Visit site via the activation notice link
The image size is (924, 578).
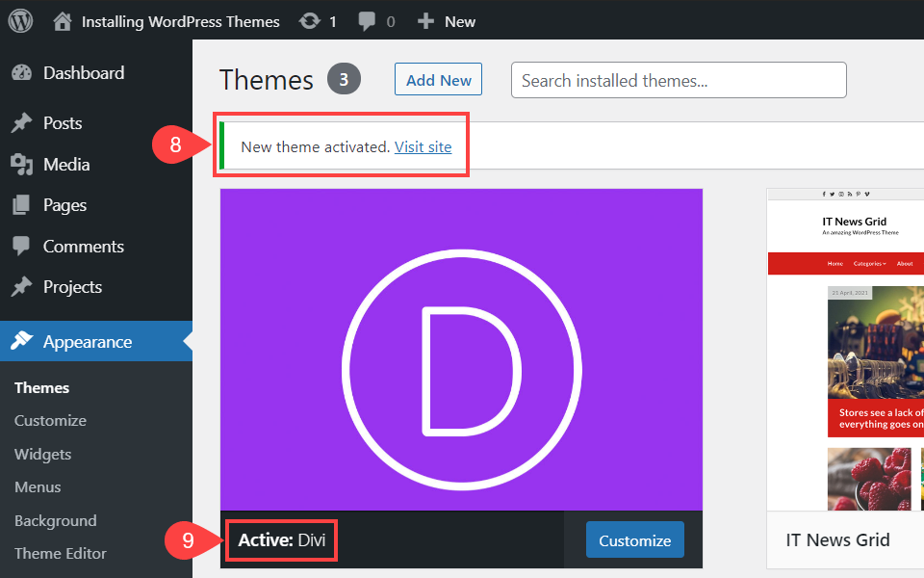(423, 146)
